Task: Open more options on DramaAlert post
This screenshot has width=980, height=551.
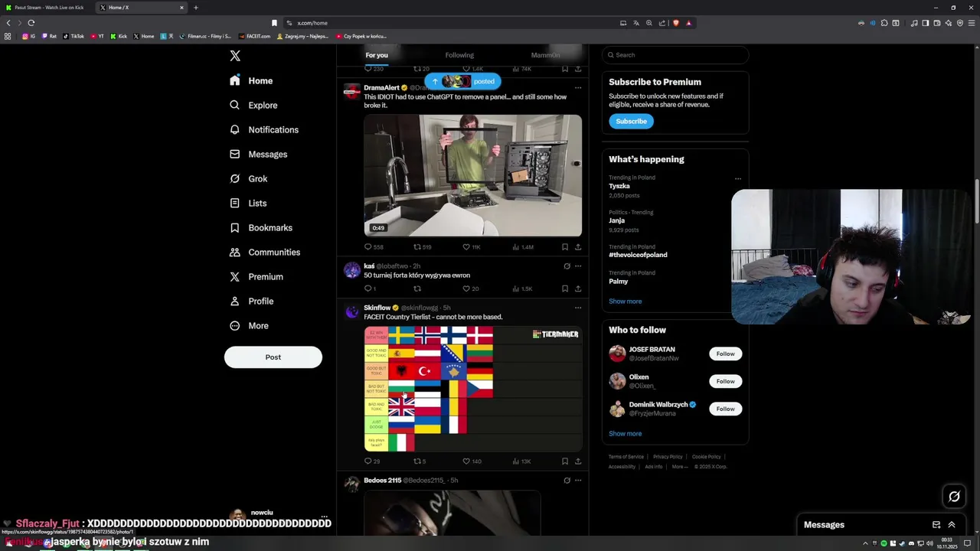Action: 578,88
